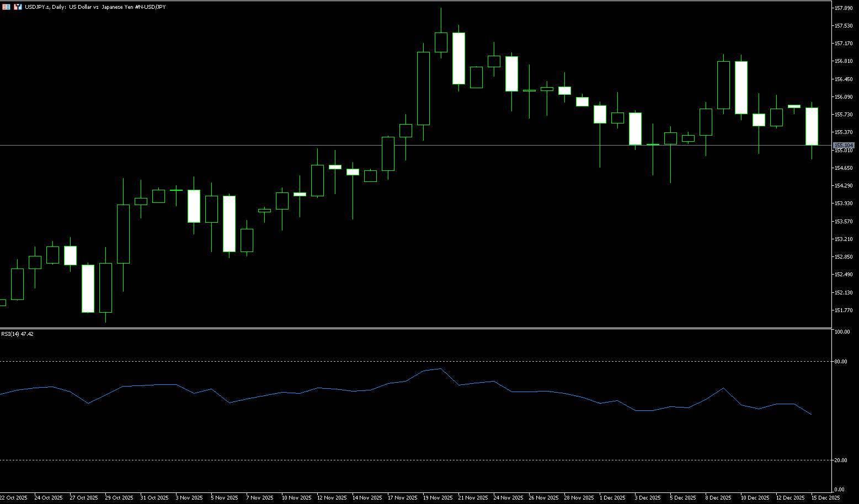859x504 pixels.
Task: Select the RSI(14) 47.42 indicator label
Action: pyautogui.click(x=17, y=334)
